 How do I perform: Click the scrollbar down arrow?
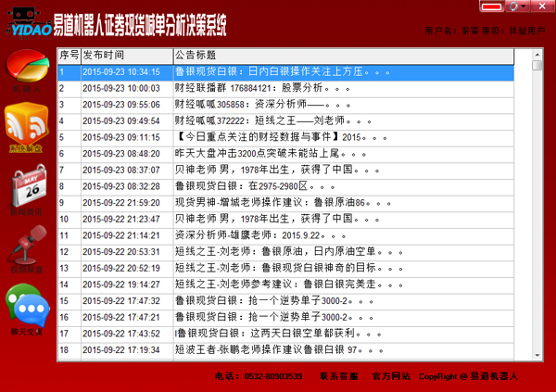click(537, 355)
